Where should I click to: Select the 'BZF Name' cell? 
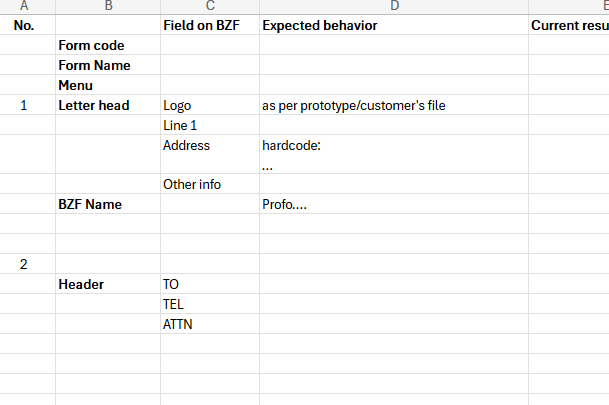coord(108,204)
